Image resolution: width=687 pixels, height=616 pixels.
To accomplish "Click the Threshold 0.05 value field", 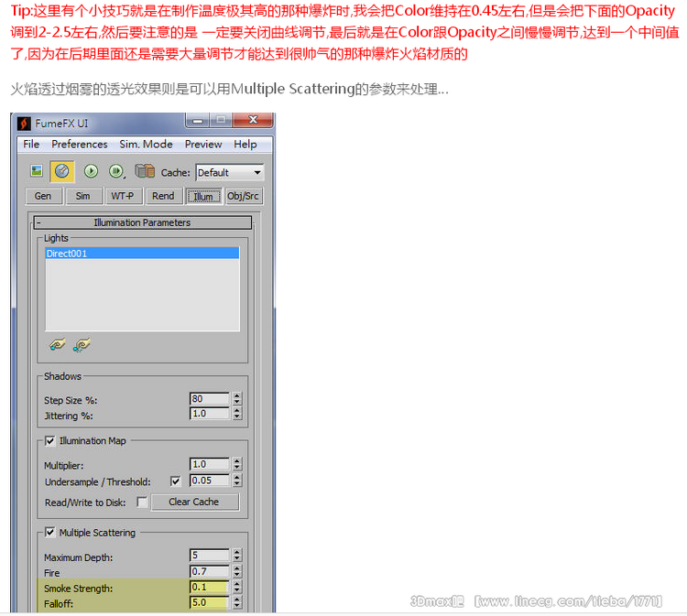I will click(210, 481).
